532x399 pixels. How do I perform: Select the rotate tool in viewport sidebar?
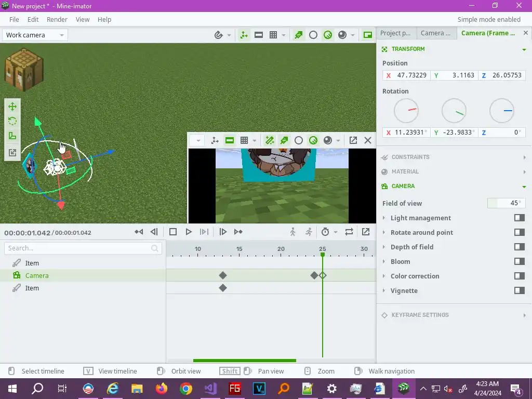tap(12, 121)
